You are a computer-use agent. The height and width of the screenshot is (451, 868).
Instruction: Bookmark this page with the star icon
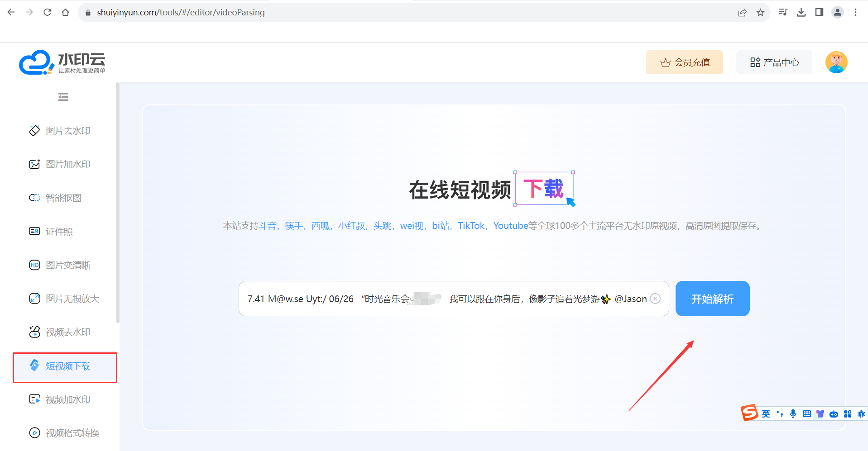tap(760, 13)
